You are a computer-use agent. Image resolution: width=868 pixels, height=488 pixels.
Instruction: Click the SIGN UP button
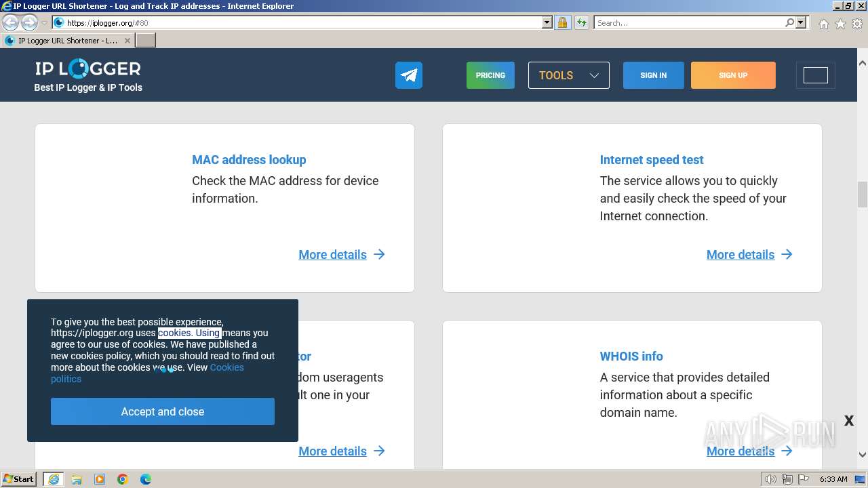(733, 75)
